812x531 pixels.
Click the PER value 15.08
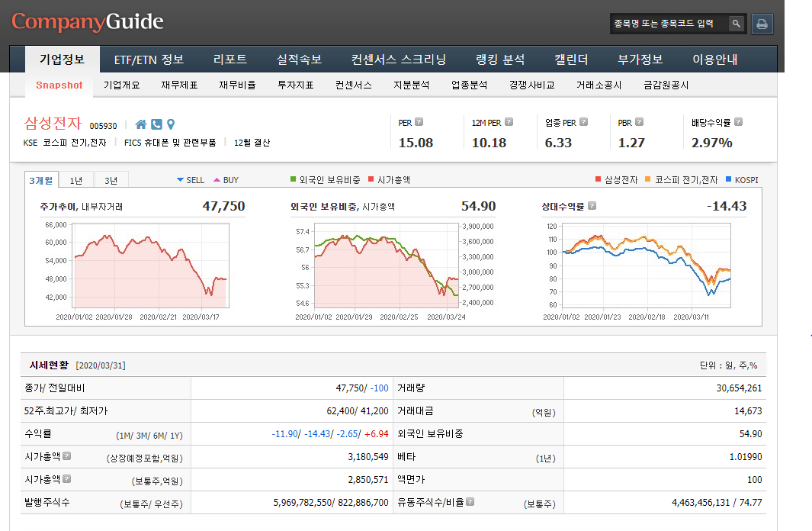416,143
